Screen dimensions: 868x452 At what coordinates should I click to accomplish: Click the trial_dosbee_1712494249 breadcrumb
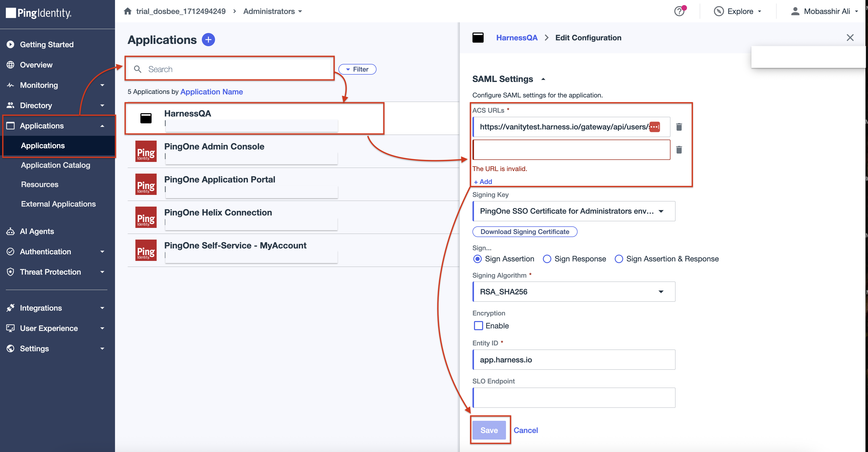pyautogui.click(x=181, y=11)
